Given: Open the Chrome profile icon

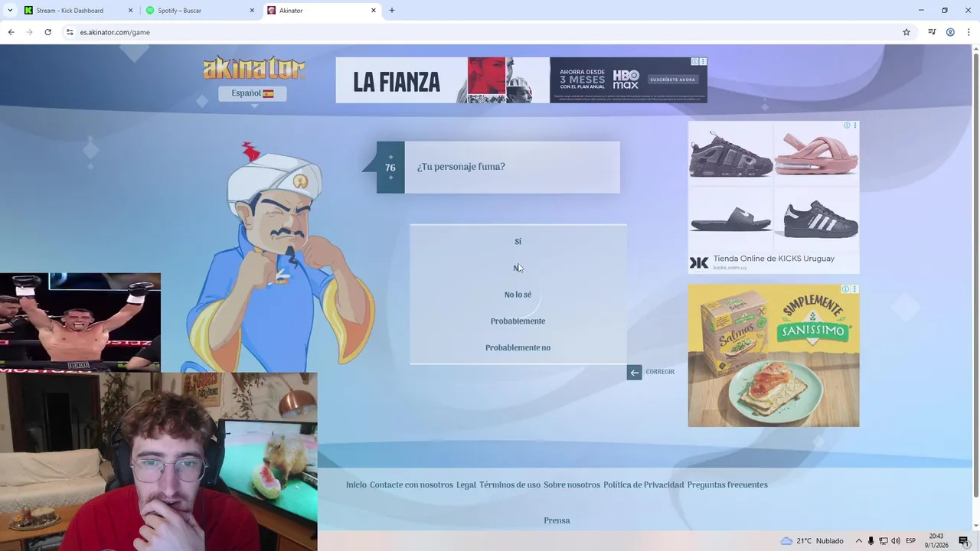Looking at the screenshot, I should click(950, 32).
